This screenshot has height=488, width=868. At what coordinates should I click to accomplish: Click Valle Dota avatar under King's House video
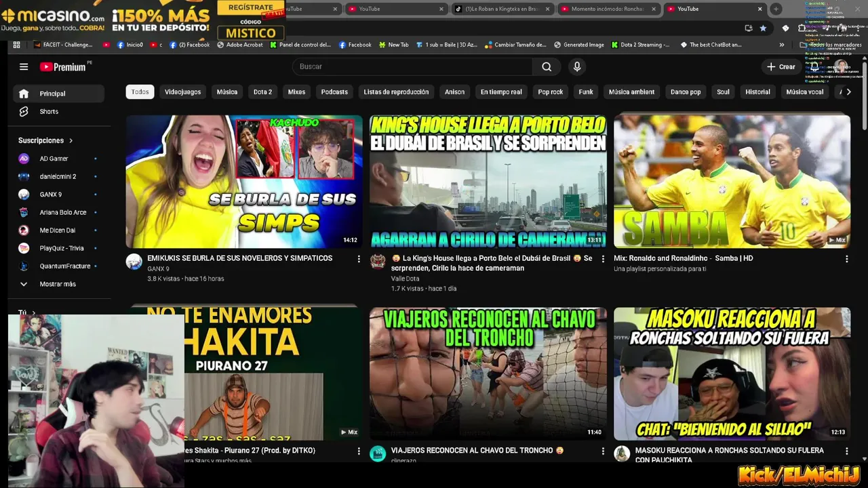pos(378,262)
